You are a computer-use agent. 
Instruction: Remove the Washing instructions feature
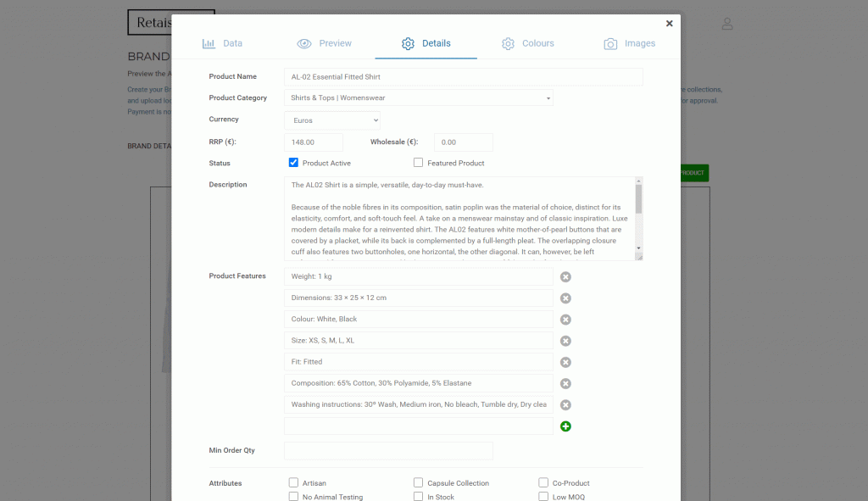[565, 404]
